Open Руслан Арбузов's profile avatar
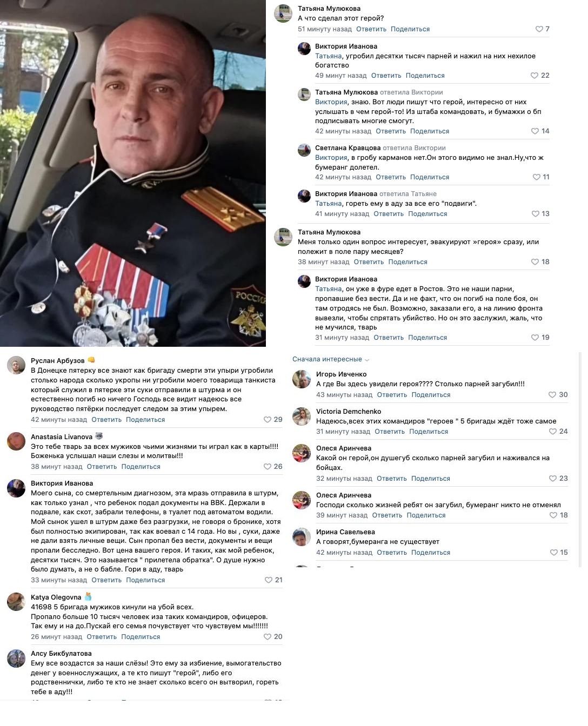 pos(16,366)
